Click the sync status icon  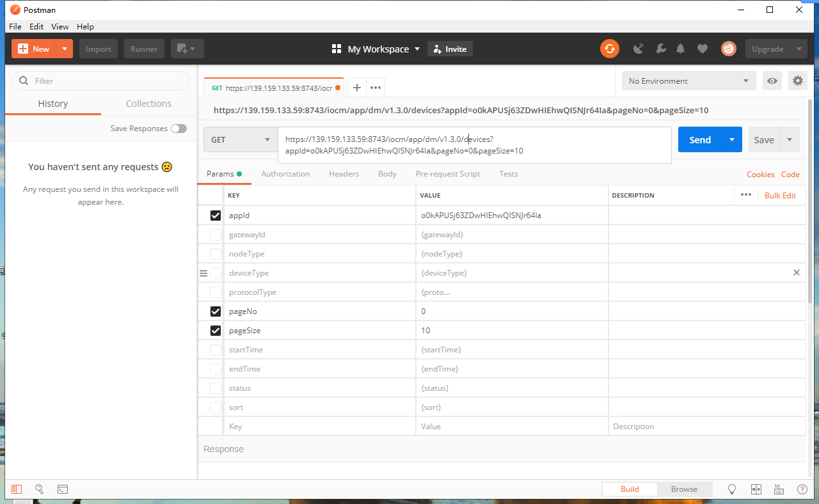pos(609,49)
